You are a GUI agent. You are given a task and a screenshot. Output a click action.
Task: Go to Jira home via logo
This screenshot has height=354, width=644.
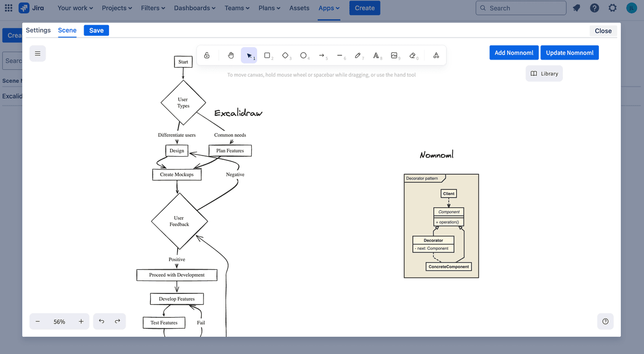pos(32,8)
